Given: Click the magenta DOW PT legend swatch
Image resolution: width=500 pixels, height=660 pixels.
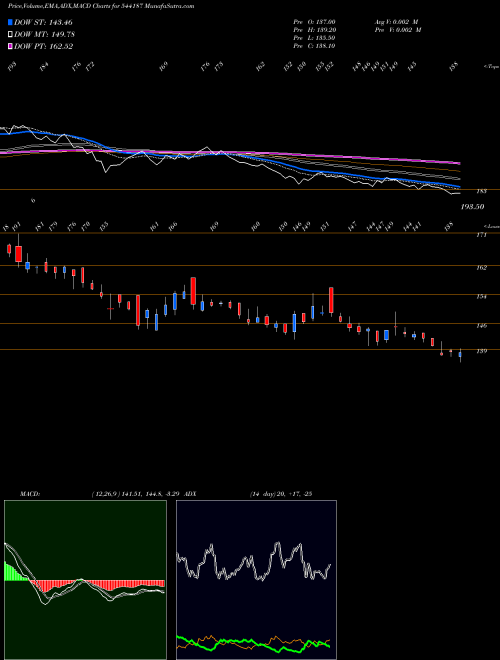Looking at the screenshot, I should click(x=10, y=47).
